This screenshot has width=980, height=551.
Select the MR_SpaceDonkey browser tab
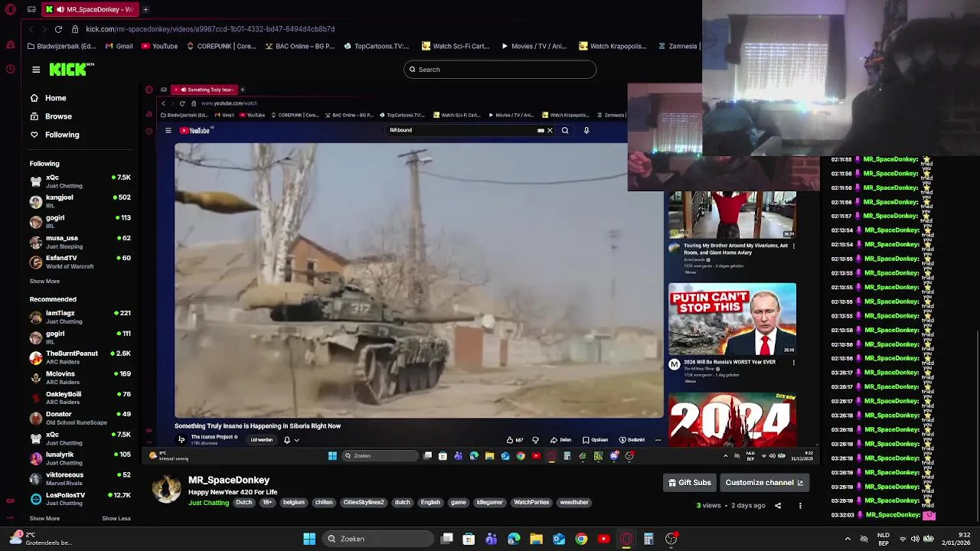coord(89,9)
